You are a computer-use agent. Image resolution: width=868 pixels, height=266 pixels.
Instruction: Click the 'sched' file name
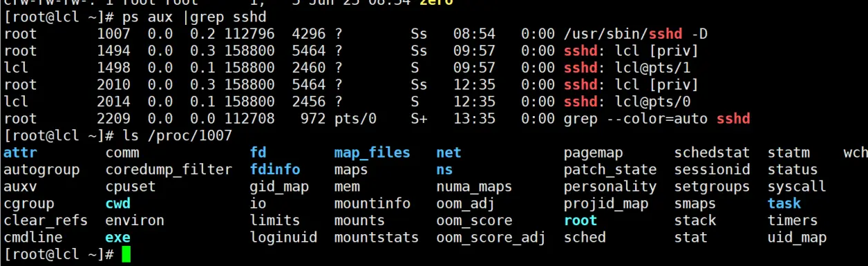coord(585,238)
